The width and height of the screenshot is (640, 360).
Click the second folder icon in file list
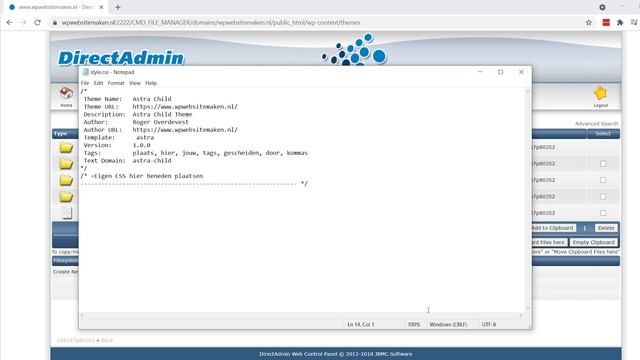(x=66, y=164)
